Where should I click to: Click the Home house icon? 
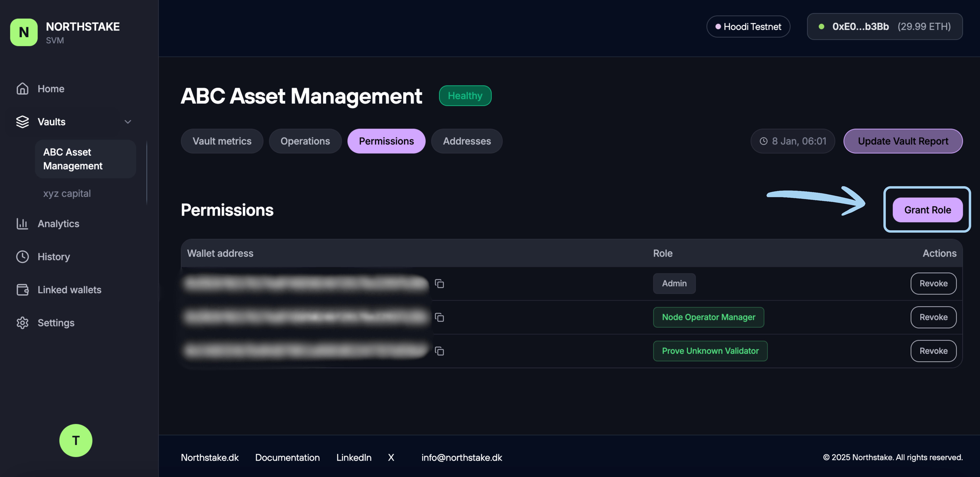(x=22, y=89)
